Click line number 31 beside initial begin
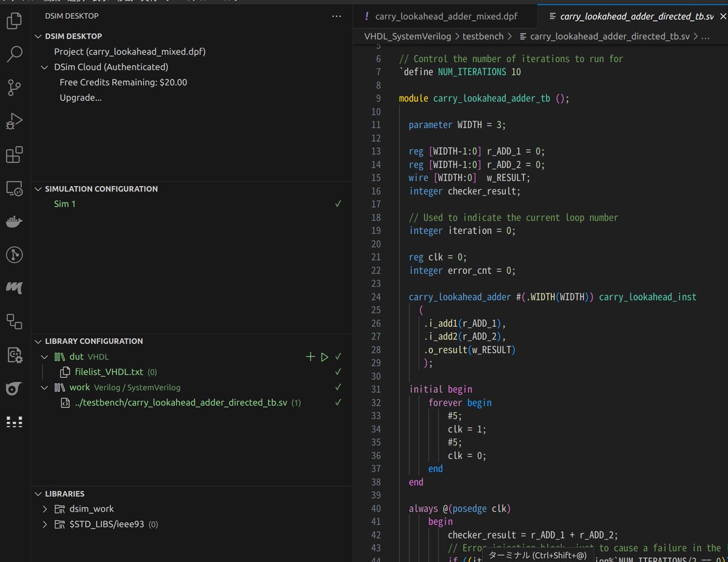 375,389
